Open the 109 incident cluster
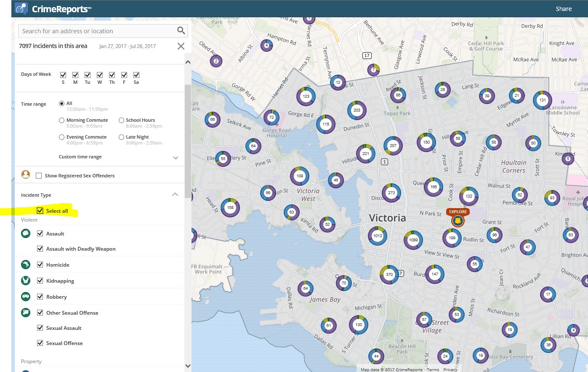Viewport: 588px width, 372px height. pos(300,176)
